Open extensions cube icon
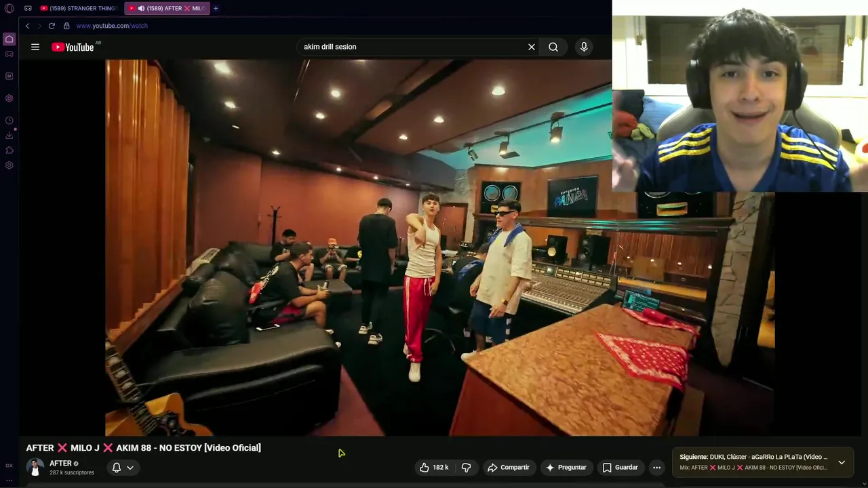868x488 pixels. pos(9,150)
